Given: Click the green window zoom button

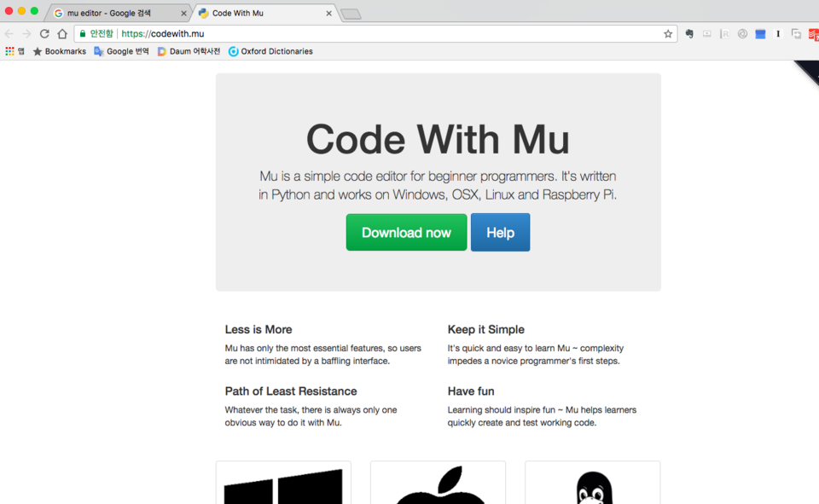Looking at the screenshot, I should tap(34, 11).
